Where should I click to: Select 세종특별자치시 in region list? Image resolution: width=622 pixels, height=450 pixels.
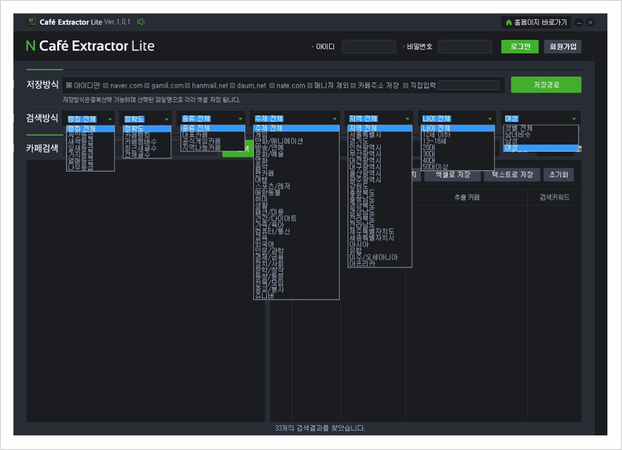point(372,238)
